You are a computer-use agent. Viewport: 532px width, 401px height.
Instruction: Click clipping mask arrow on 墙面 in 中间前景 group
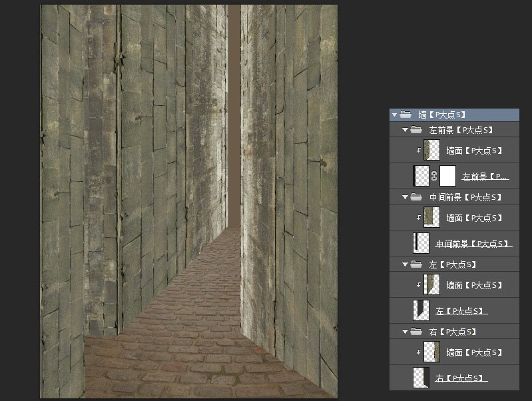tap(419, 217)
